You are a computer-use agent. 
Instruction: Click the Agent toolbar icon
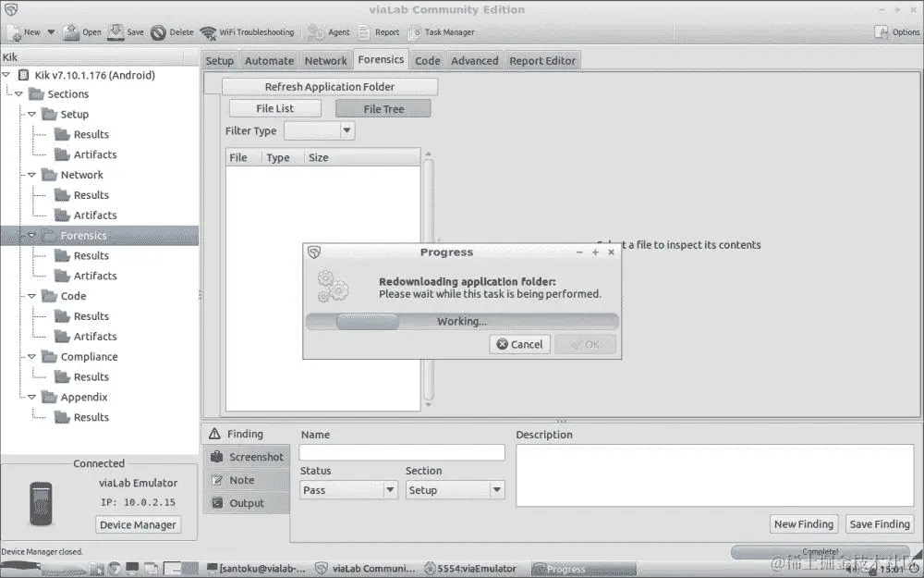click(x=316, y=32)
